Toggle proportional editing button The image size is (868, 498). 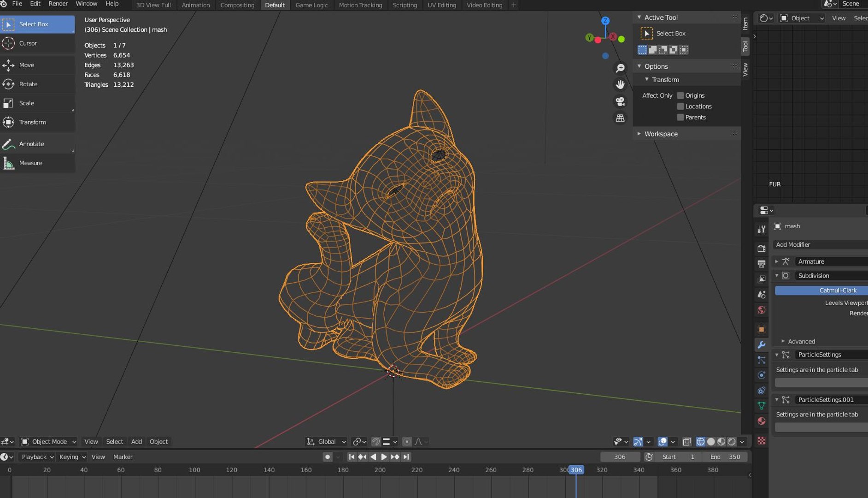tap(406, 442)
